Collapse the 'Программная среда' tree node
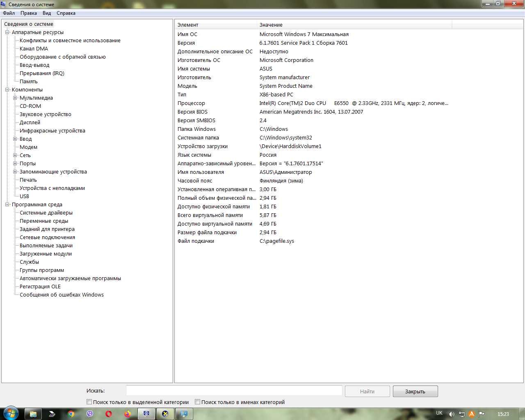Viewport: 525px width, 420px height. (x=7, y=205)
